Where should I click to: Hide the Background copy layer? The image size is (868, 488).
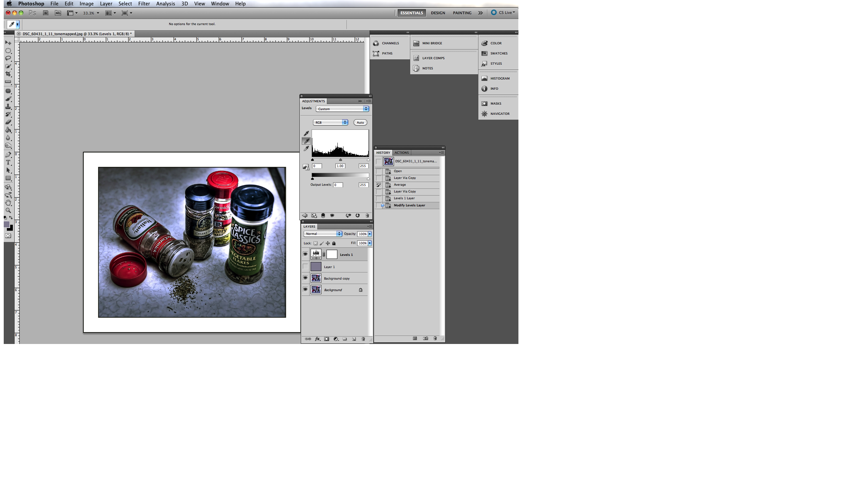point(305,278)
